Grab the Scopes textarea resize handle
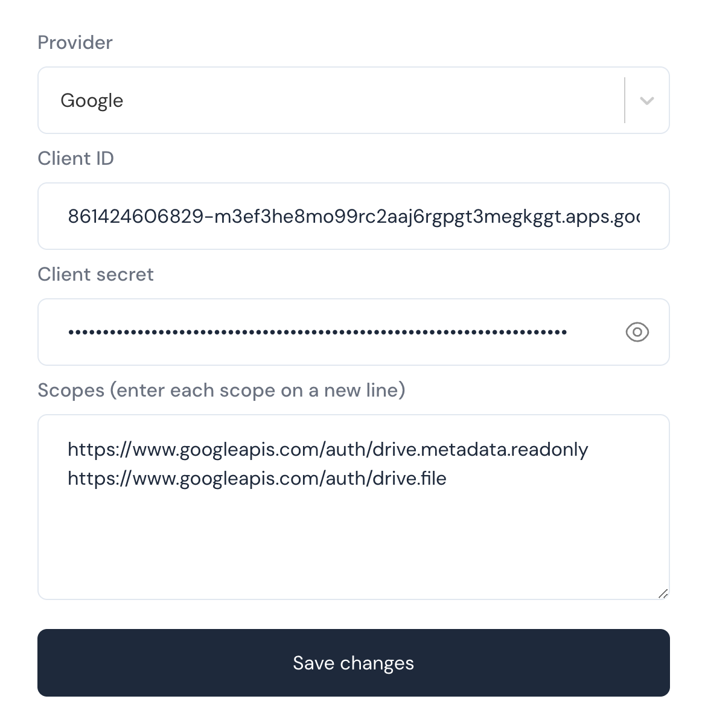The image size is (705, 728). [x=663, y=593]
